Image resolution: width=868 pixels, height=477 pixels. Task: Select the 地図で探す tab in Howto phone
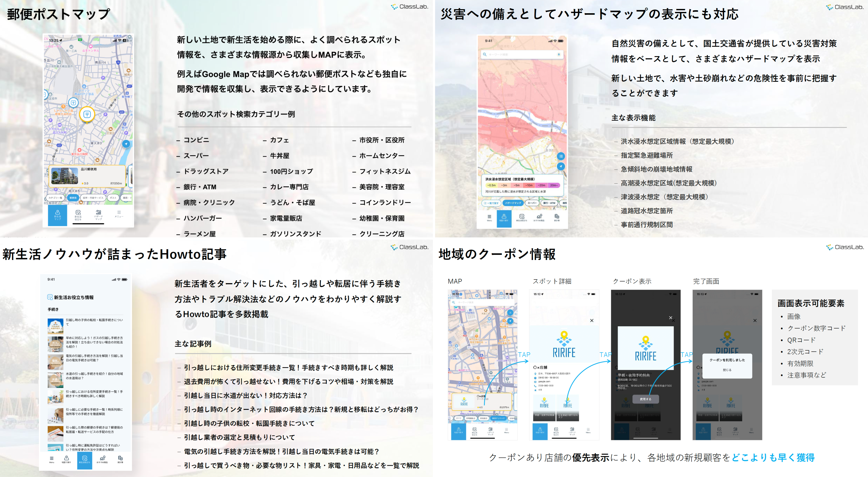click(66, 459)
